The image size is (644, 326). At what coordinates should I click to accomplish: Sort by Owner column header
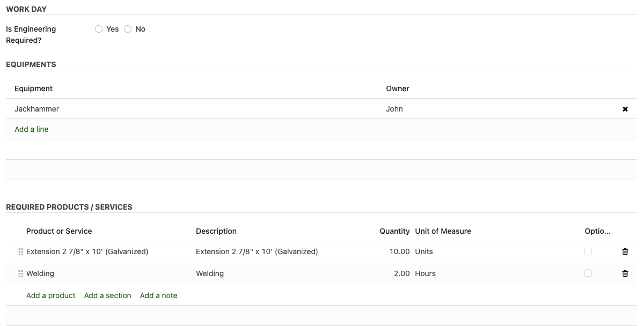click(x=398, y=88)
